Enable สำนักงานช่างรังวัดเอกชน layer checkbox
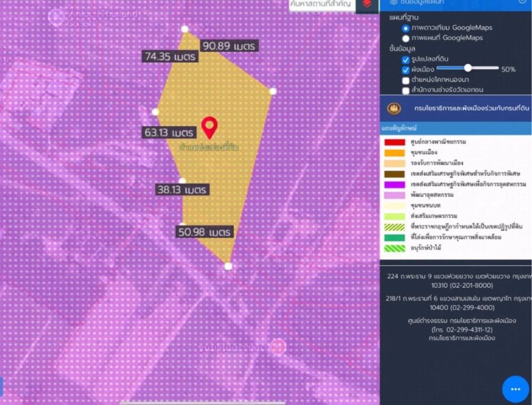Image resolution: width=532 pixels, height=405 pixels. [406, 90]
